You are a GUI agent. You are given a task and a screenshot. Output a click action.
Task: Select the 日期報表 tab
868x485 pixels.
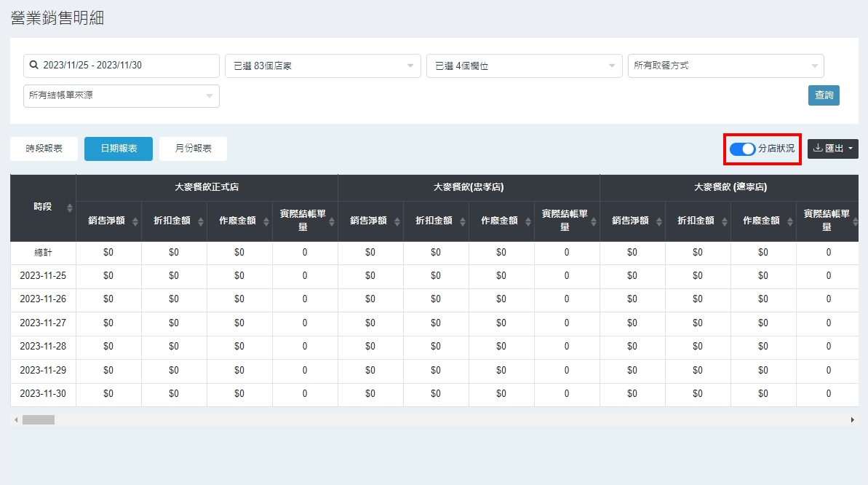click(x=118, y=149)
